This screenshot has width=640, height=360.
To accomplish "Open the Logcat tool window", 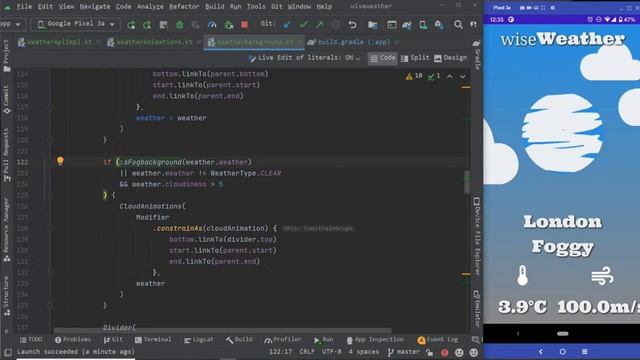I will (x=198, y=340).
